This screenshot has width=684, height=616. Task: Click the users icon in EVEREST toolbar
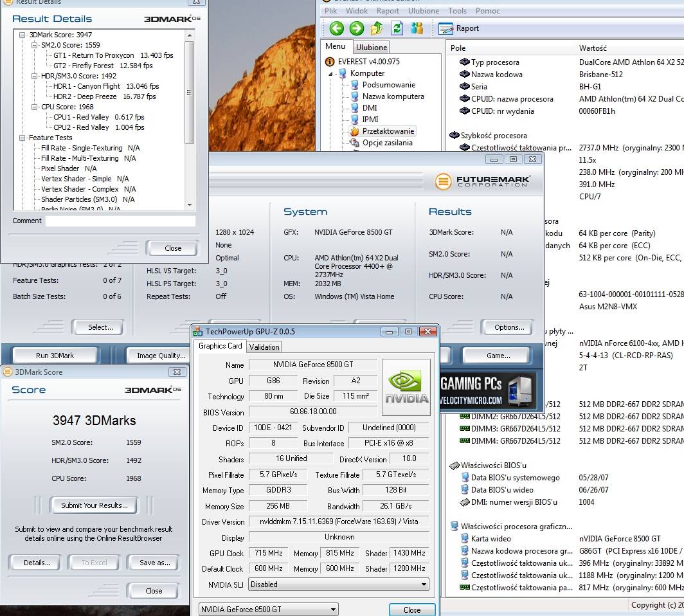coord(417,29)
